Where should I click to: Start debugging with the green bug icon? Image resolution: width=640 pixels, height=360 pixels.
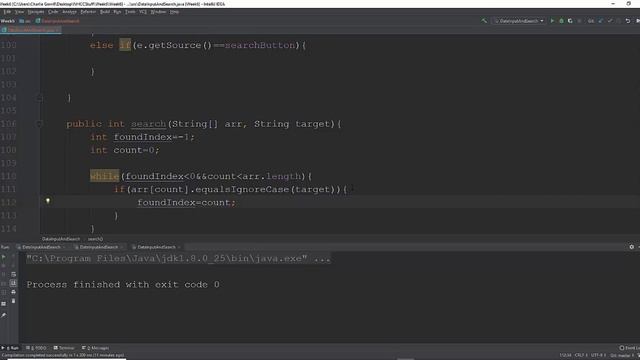[x=561, y=21]
